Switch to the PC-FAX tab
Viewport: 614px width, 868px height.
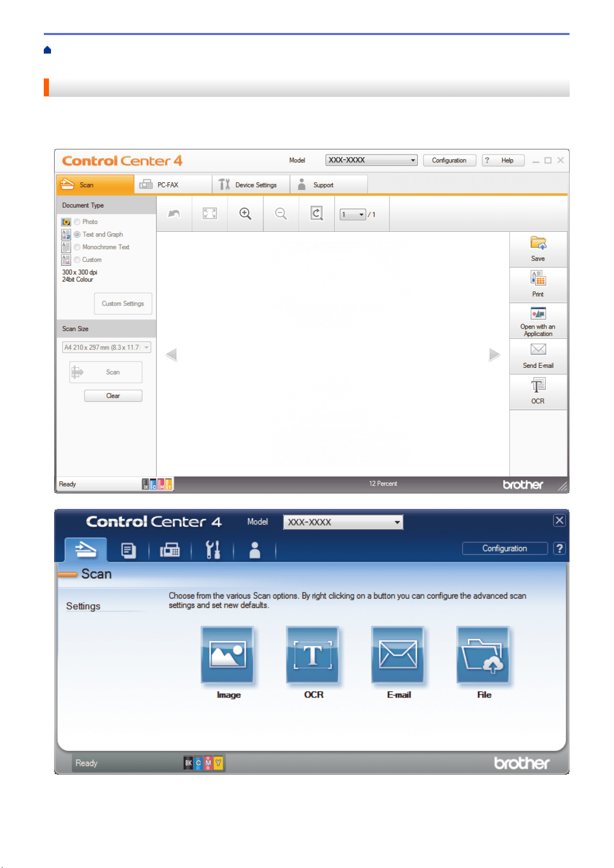pos(173,185)
